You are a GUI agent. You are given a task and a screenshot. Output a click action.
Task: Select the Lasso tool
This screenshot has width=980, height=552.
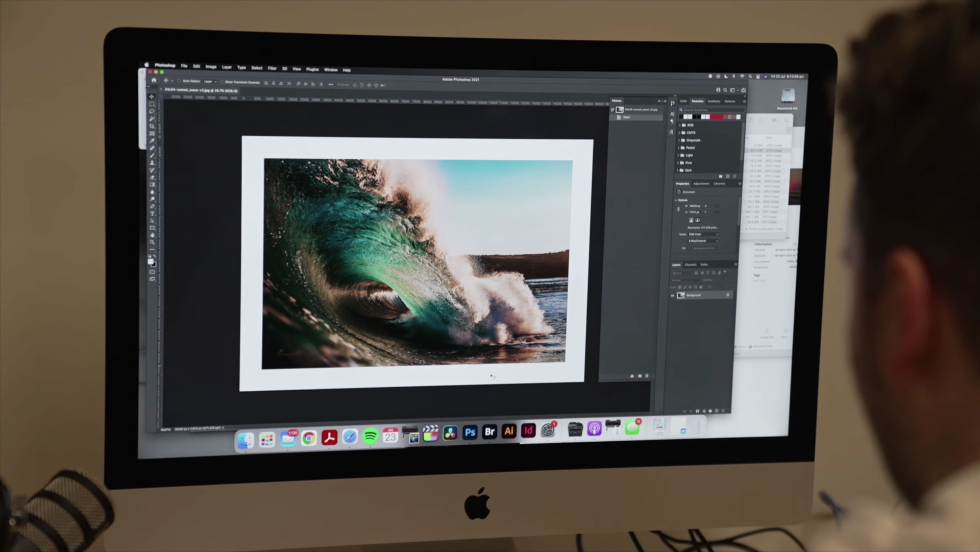[x=152, y=111]
